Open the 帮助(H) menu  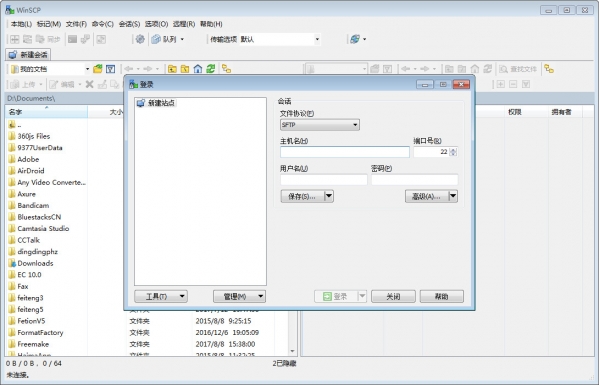click(211, 24)
